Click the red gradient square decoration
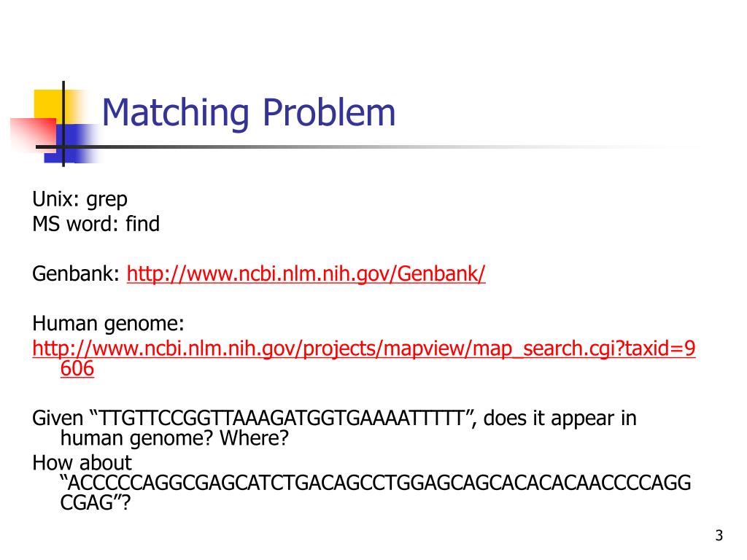This screenshot has height=560, width=747. 32,135
